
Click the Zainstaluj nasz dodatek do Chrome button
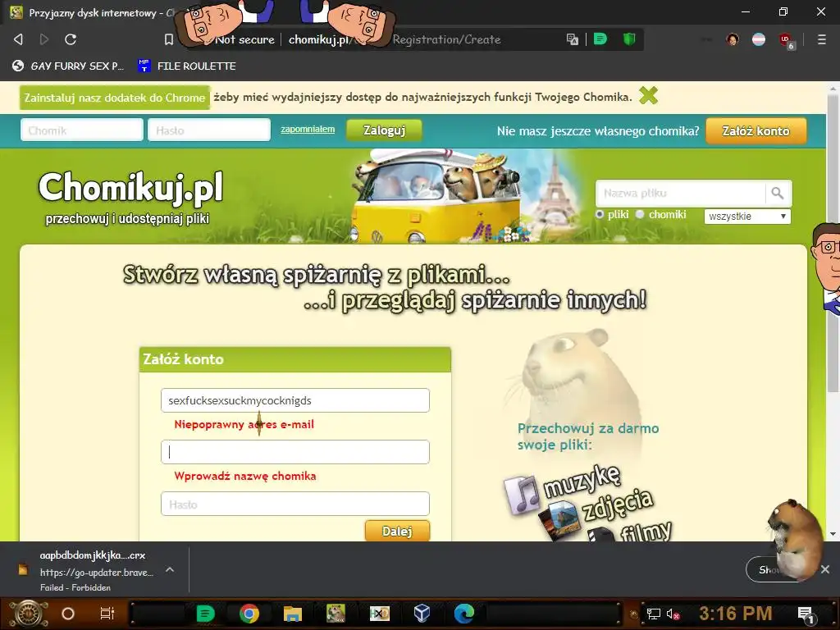tap(115, 98)
